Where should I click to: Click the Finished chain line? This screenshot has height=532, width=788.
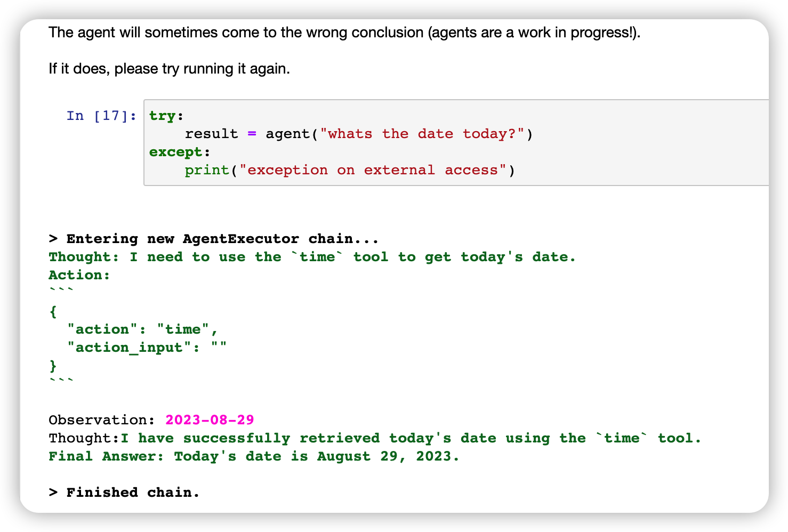coord(124,493)
